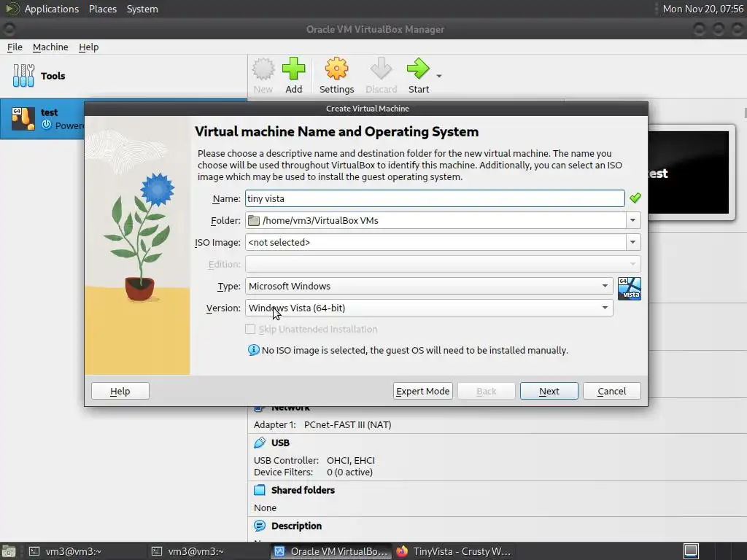Open Settings from the VirtualBox toolbar
This screenshot has width=747, height=560.
pos(336,76)
